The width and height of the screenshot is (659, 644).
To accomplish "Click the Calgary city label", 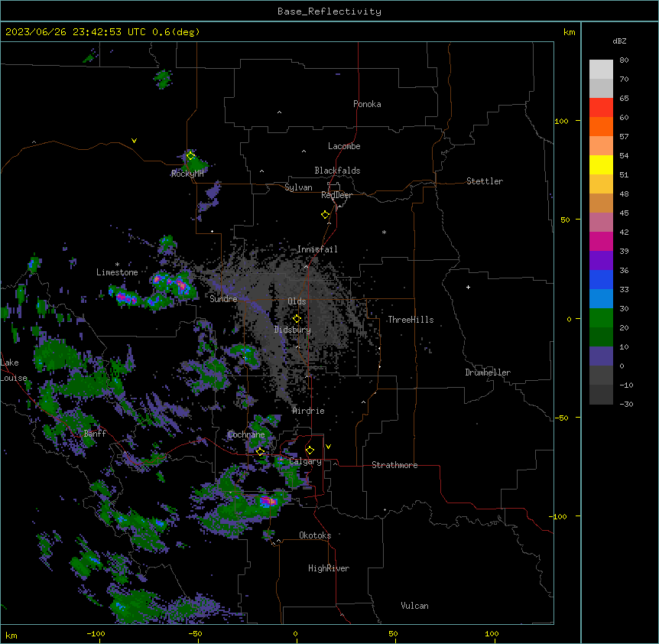I will coord(305,461).
